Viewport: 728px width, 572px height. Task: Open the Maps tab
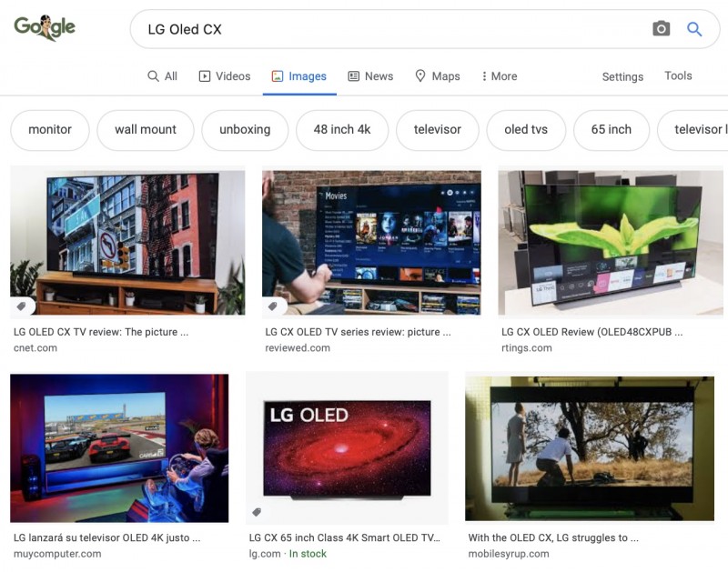click(x=437, y=76)
